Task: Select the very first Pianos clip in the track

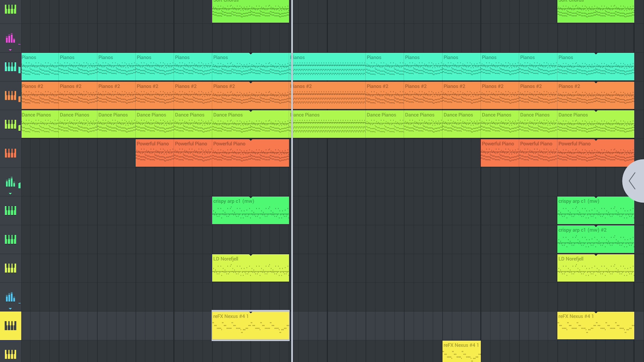Action: [40, 67]
